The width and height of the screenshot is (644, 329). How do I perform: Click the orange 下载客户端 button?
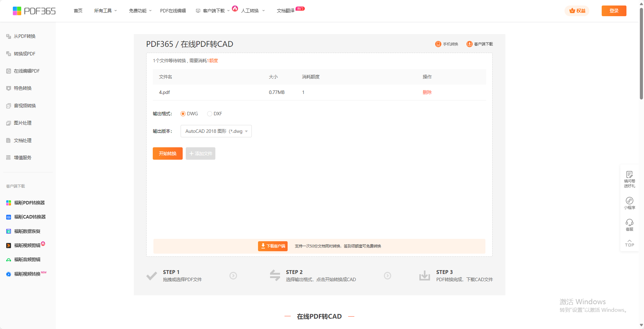pos(273,246)
